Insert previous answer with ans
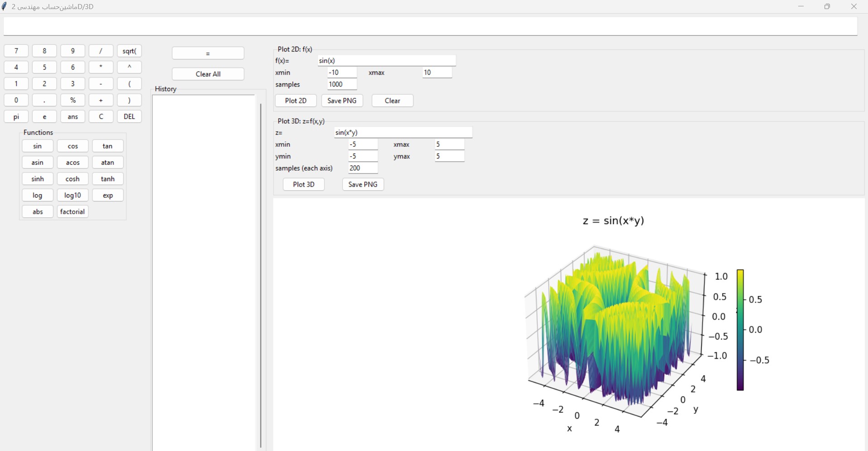The height and width of the screenshot is (451, 868). (x=72, y=117)
